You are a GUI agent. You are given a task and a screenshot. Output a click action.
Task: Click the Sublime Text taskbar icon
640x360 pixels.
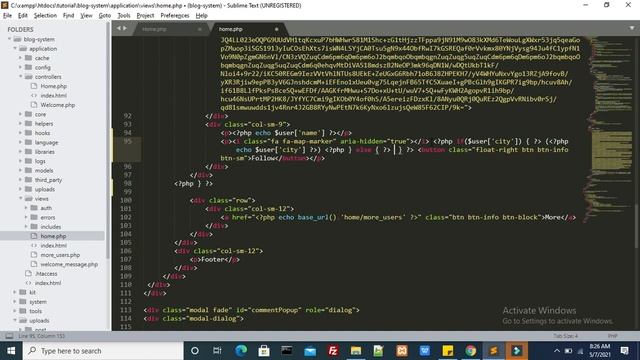pyautogui.click(x=493, y=351)
